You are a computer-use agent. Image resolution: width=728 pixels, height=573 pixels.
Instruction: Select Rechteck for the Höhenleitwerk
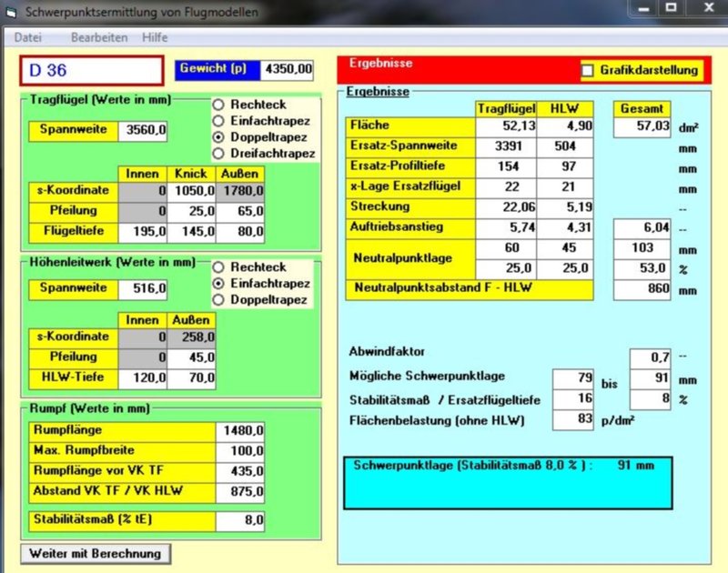click(x=218, y=267)
